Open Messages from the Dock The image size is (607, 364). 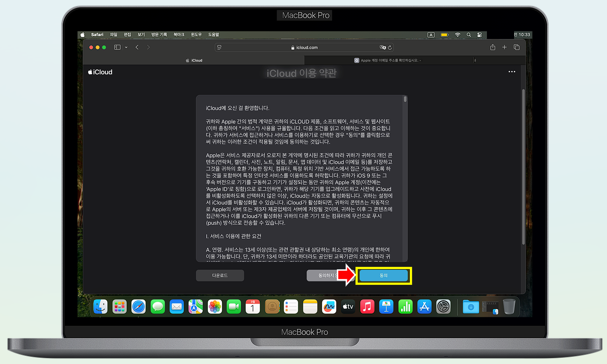(x=158, y=306)
